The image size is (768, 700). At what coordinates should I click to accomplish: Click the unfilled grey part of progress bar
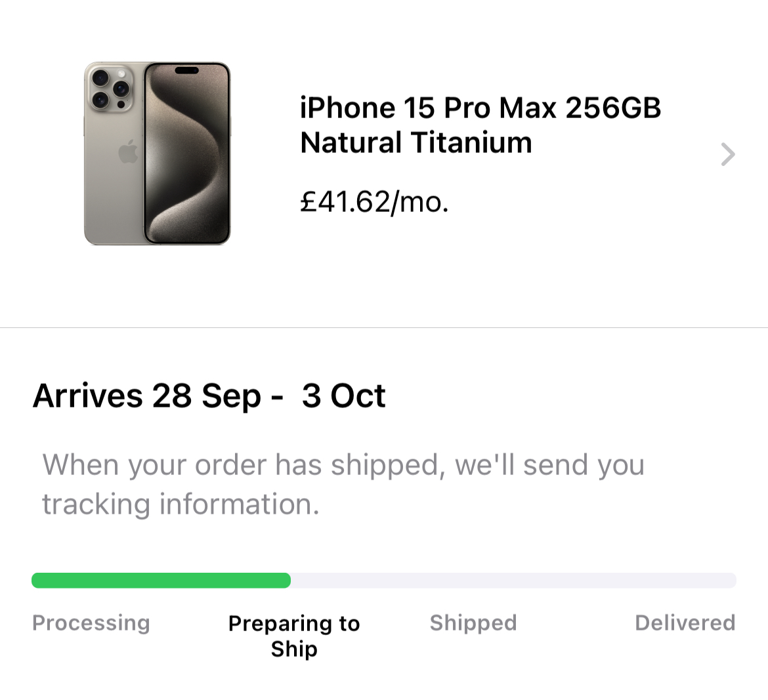click(x=512, y=581)
